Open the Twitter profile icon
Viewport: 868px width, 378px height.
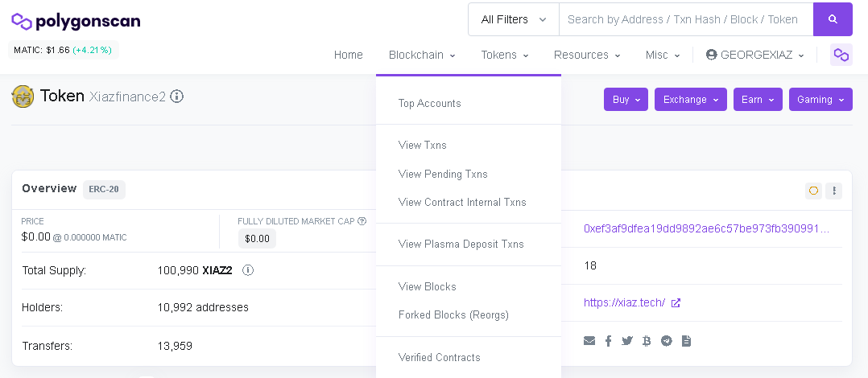(627, 341)
